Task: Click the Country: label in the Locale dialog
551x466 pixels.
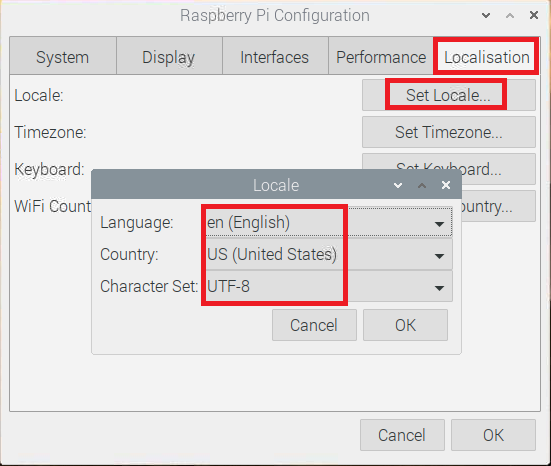Action: pyautogui.click(x=129, y=254)
